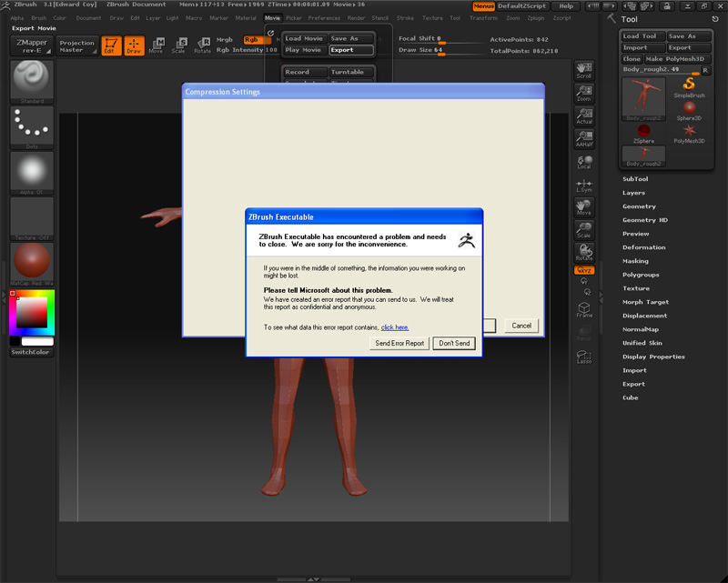Expand the Deformation sub-palette
This screenshot has height=583, width=728.
coord(643,247)
